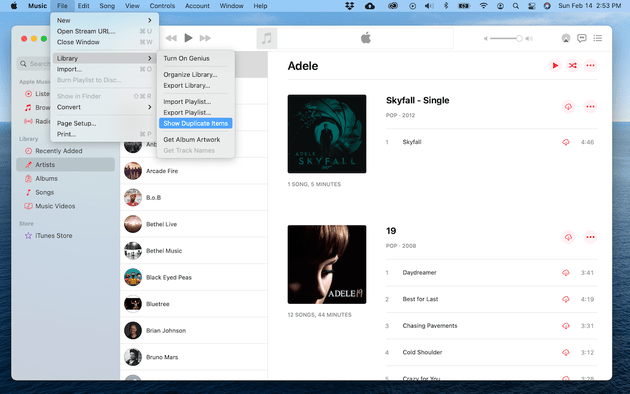This screenshot has height=394, width=630.
Task: Skip to previous track with rewind icon
Action: (171, 38)
